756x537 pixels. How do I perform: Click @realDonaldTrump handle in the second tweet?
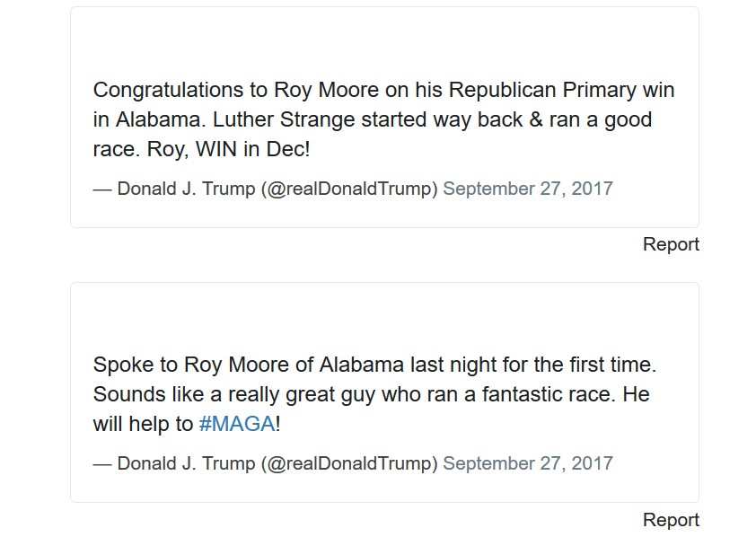[349, 463]
